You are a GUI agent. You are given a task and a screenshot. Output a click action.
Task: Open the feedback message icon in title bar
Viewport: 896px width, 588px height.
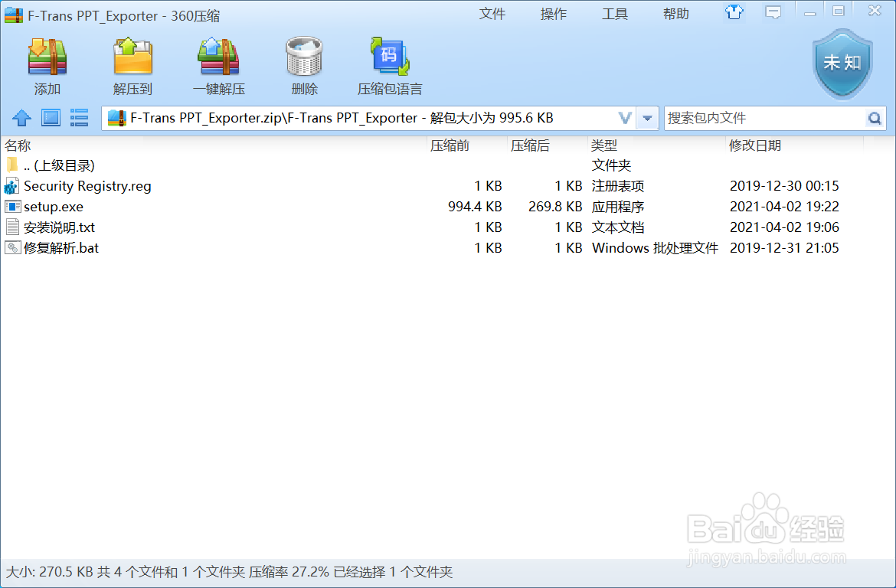point(773,12)
